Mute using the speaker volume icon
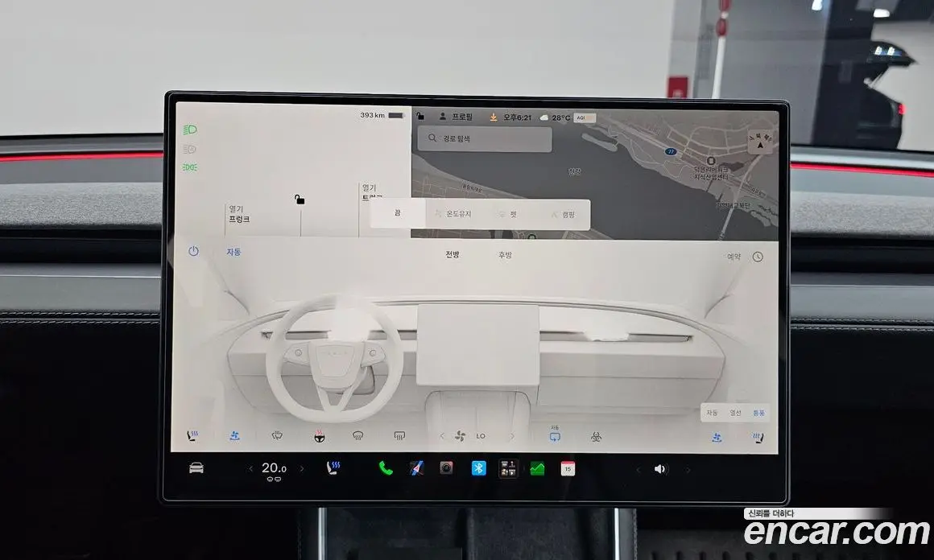Screen dimensions: 934x560 tap(660, 469)
